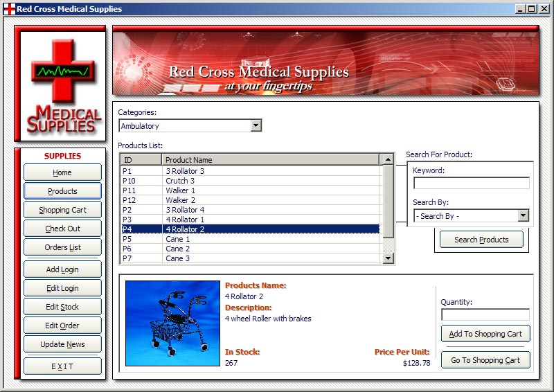This screenshot has height=392, width=554.
Task: Focus the Quantity input box
Action: click(x=485, y=314)
